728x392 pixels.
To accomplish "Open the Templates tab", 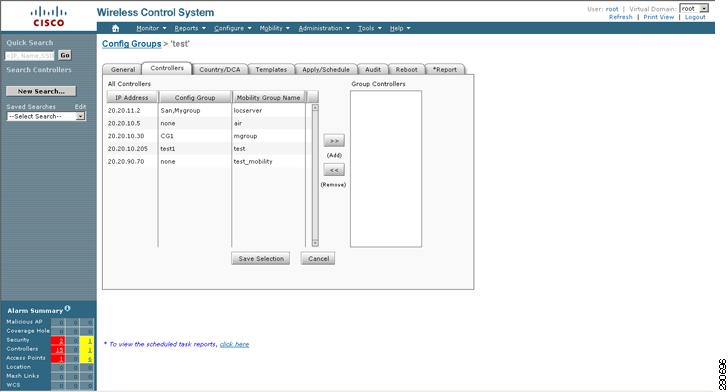I will pos(271,69).
